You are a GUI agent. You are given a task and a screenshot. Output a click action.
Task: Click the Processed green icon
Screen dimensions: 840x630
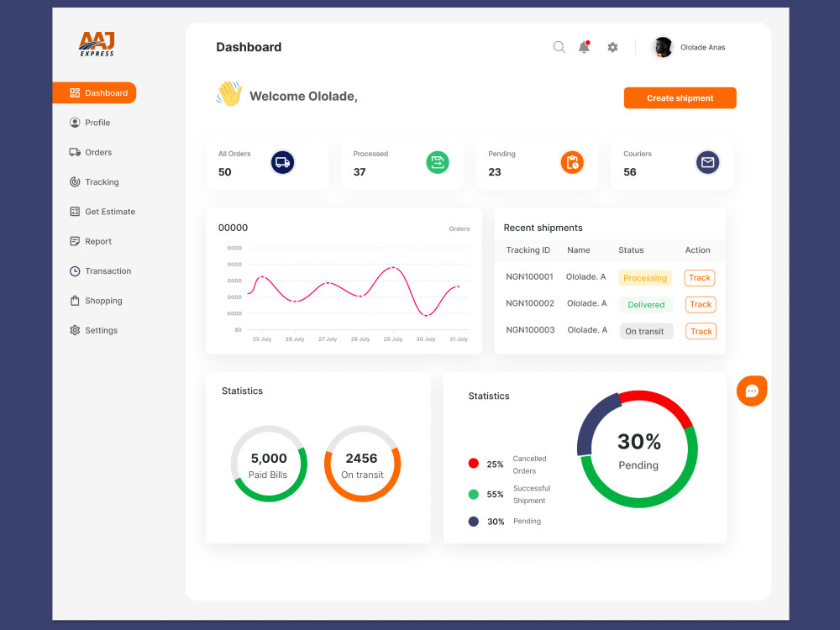(x=438, y=162)
